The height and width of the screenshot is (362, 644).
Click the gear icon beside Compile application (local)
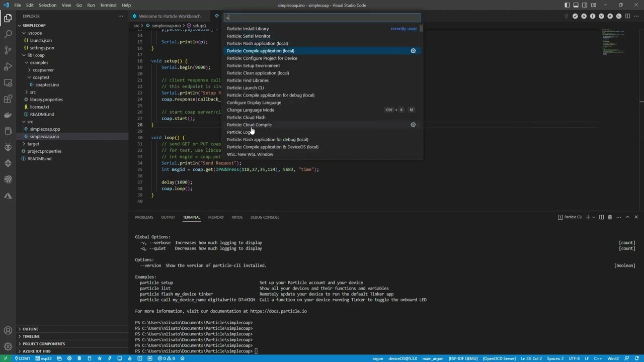pyautogui.click(x=413, y=51)
